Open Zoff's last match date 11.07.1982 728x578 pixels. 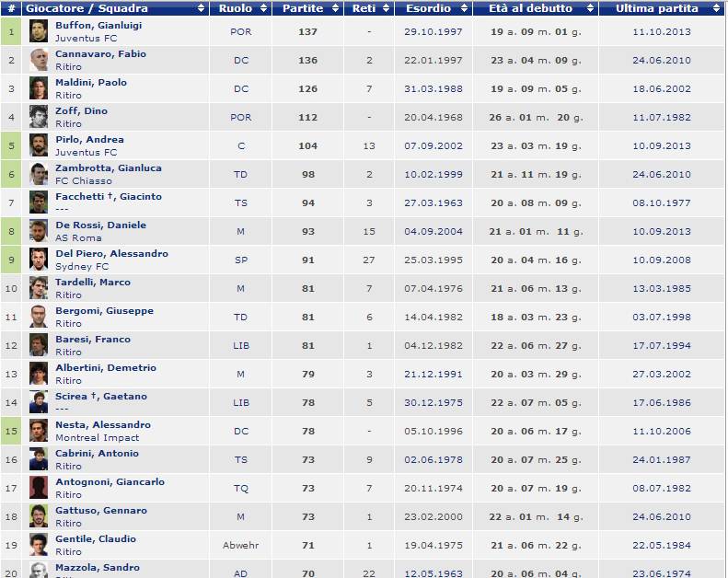point(661,118)
